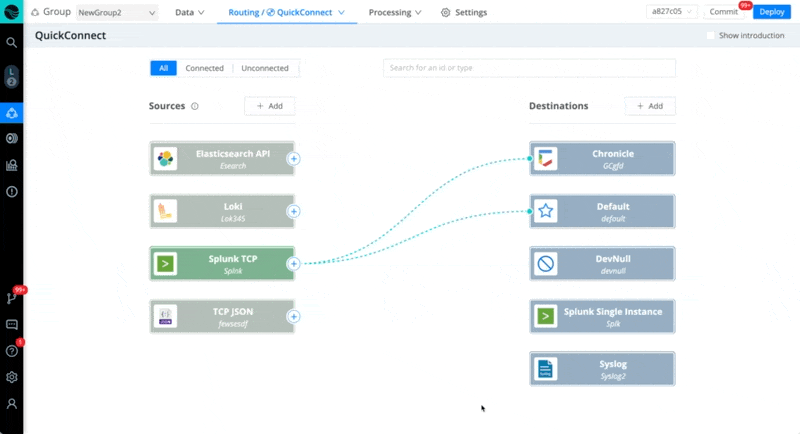The width and height of the screenshot is (800, 434).
Task: Open the settings gear in left sidebar
Action: click(x=12, y=377)
